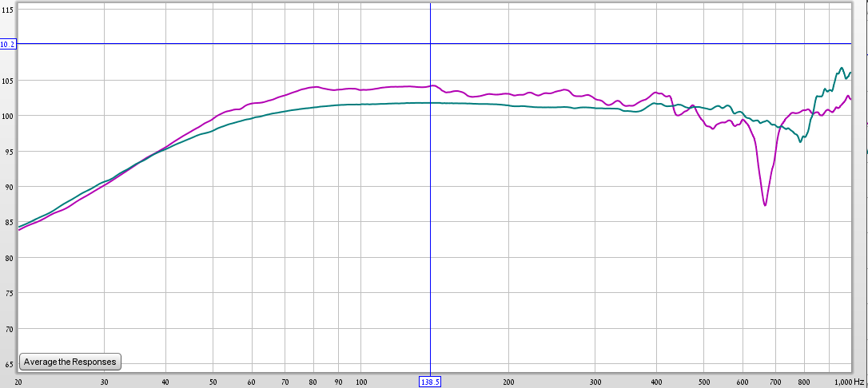Click the 60 label on frequency axis

tap(252, 382)
